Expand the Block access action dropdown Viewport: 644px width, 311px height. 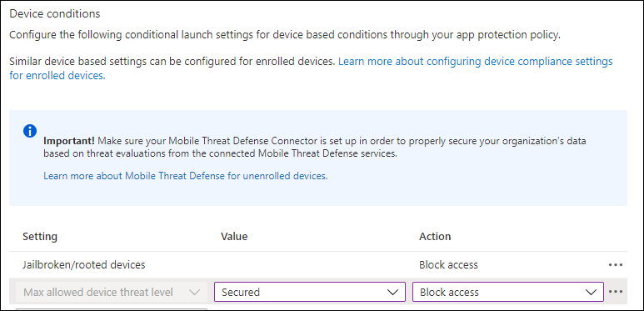click(508, 292)
